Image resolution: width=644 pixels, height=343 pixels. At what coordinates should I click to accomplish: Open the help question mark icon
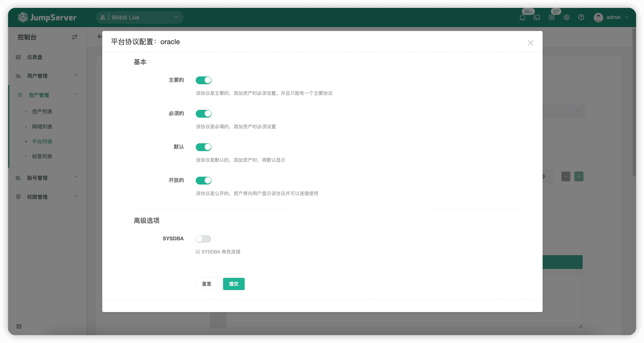581,17
